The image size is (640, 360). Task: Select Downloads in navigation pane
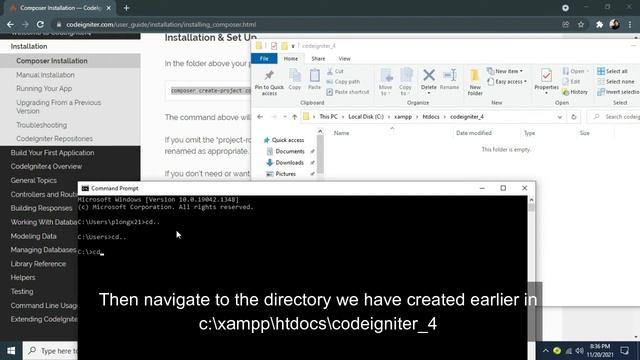285,162
